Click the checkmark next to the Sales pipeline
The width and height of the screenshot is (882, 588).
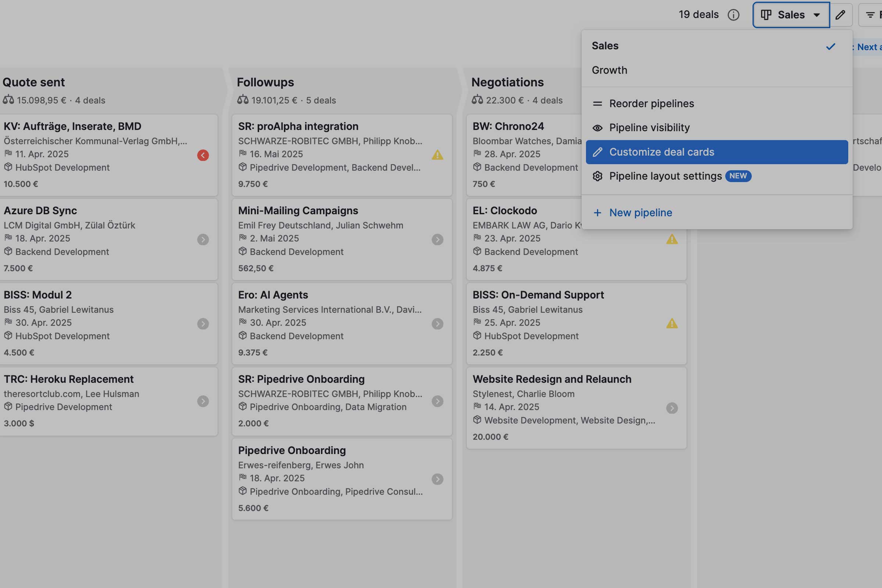831,46
